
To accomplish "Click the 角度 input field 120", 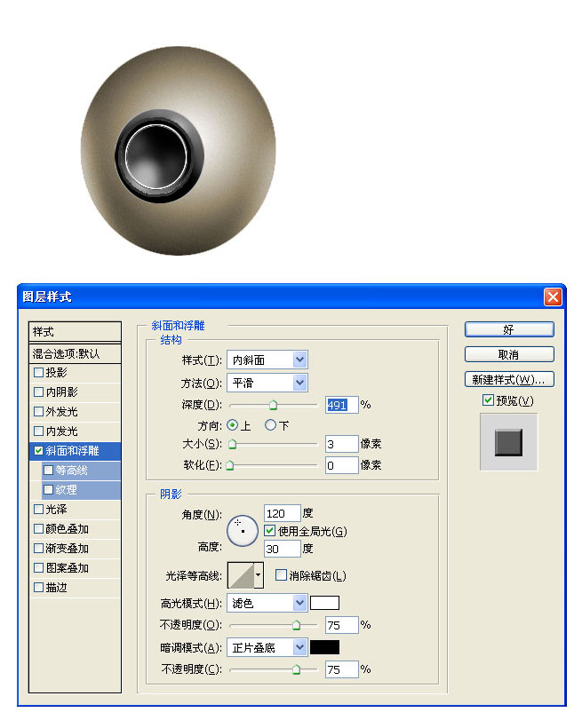I will click(283, 513).
